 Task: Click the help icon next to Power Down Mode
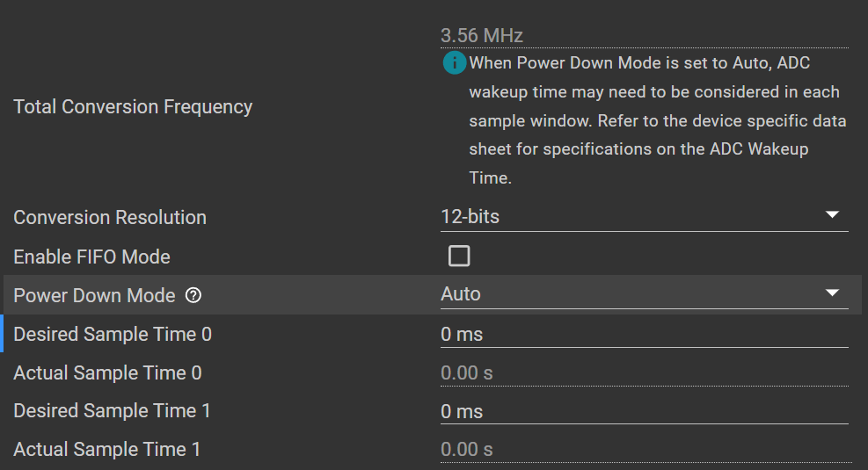[x=194, y=296]
